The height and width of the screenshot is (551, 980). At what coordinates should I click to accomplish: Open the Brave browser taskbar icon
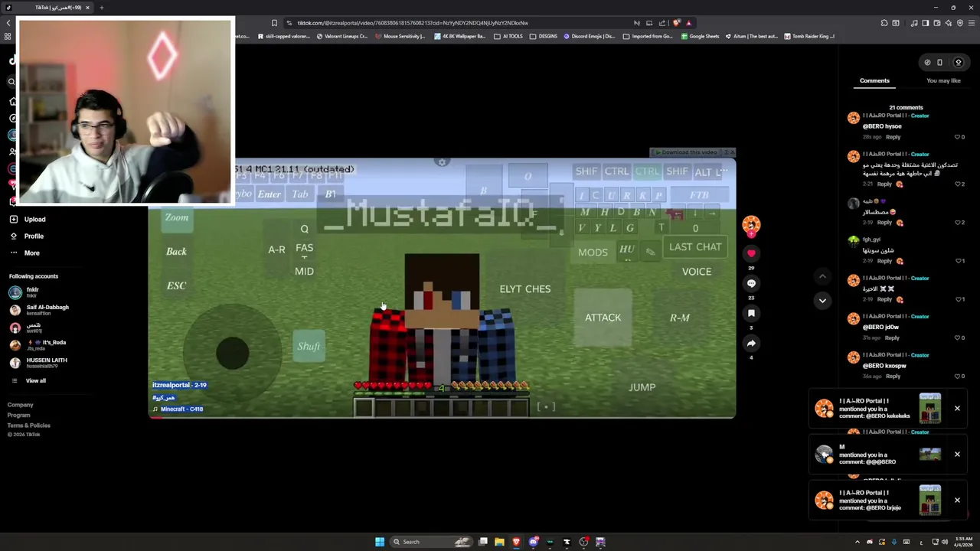pyautogui.click(x=516, y=542)
